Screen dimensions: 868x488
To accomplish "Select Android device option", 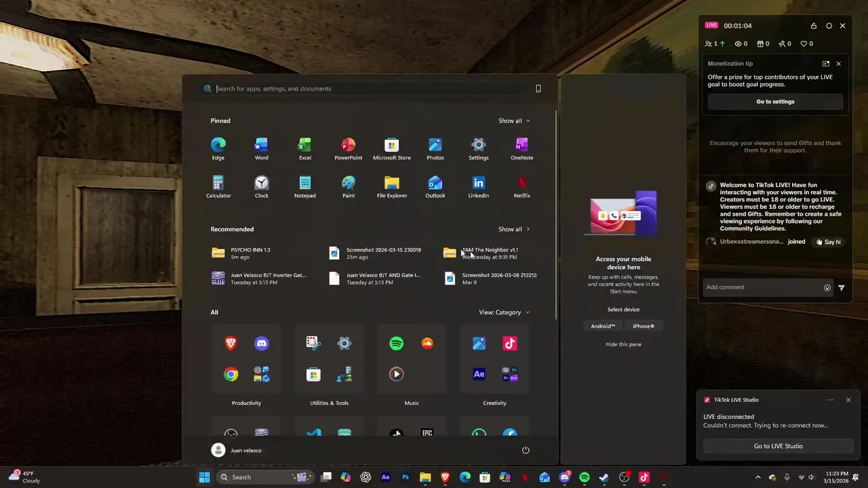I will 603,326.
